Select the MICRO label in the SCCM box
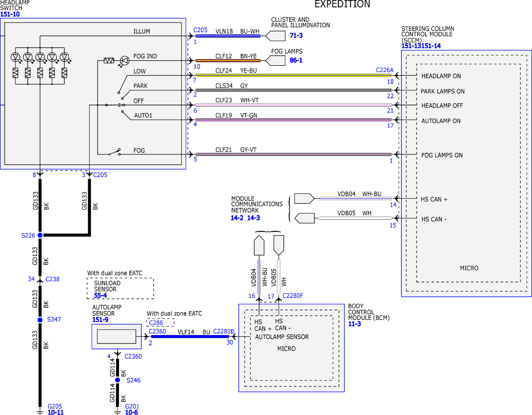This screenshot has width=532, height=415. (x=469, y=268)
